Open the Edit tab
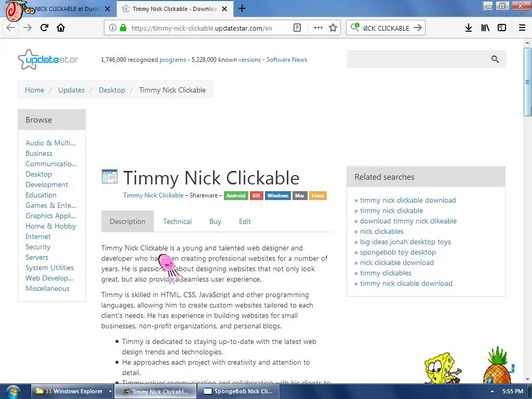 point(245,221)
